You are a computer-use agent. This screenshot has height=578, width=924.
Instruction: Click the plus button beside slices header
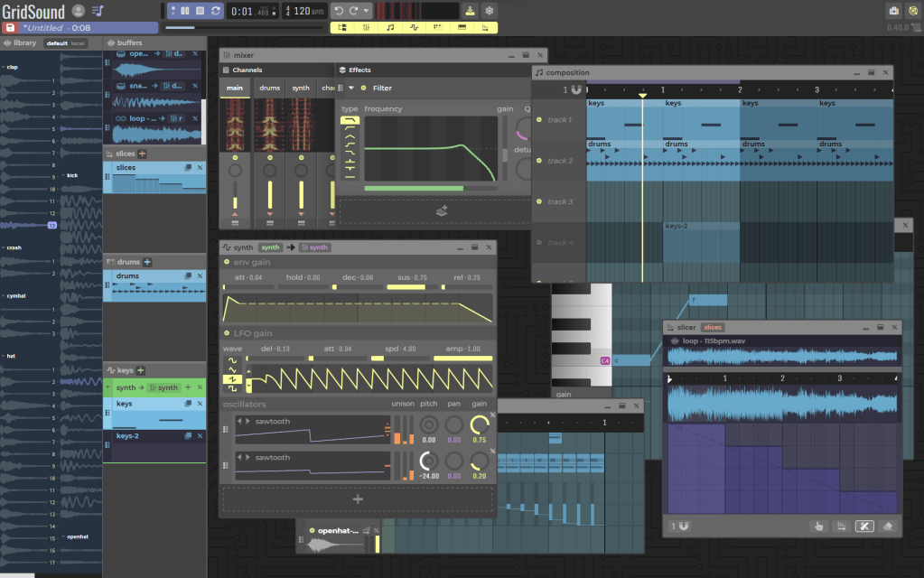142,154
